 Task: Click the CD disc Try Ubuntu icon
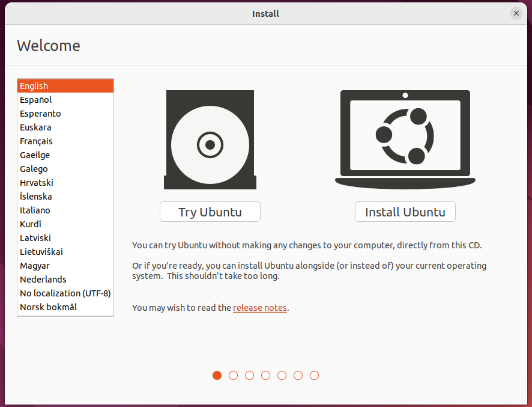click(210, 139)
